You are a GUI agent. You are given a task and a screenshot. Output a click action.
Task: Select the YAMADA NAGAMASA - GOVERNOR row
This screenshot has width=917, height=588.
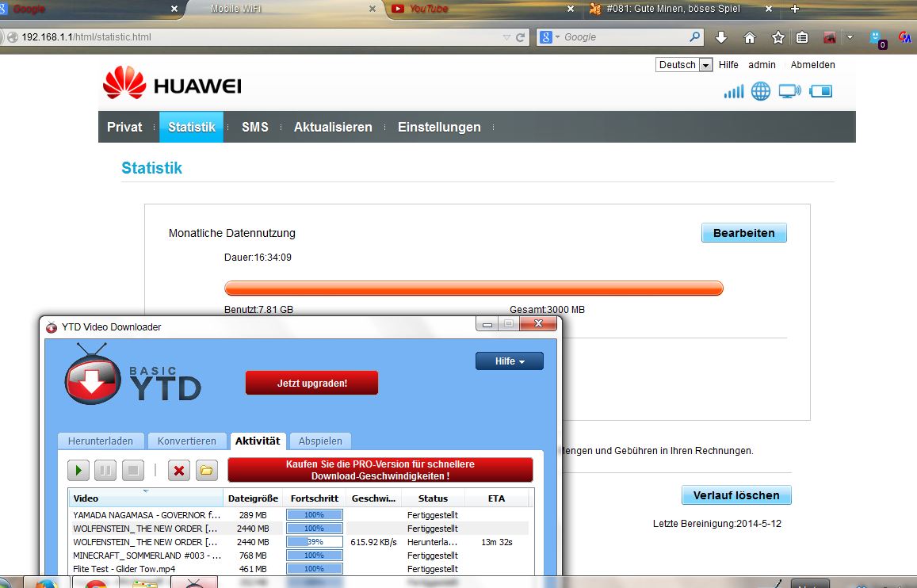click(298, 515)
